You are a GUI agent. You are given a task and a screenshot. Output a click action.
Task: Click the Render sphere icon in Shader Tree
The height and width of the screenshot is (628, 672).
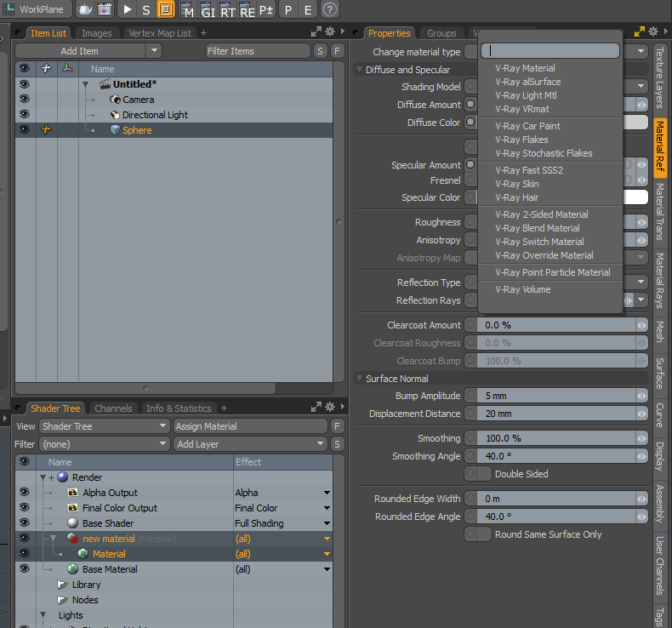coord(63,477)
